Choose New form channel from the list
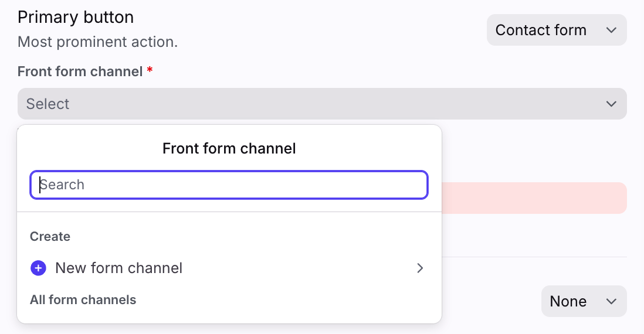Screen dimensions: 644x334 (x=119, y=268)
